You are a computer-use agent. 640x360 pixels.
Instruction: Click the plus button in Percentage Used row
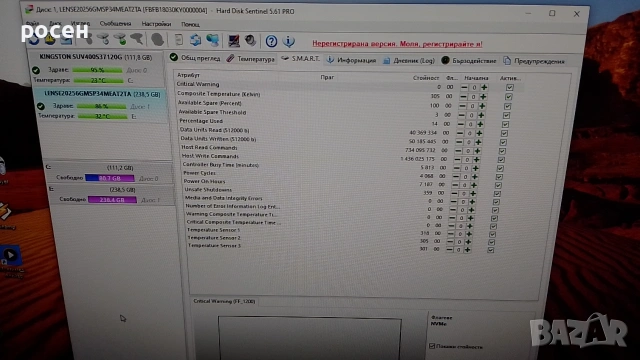coord(480,124)
